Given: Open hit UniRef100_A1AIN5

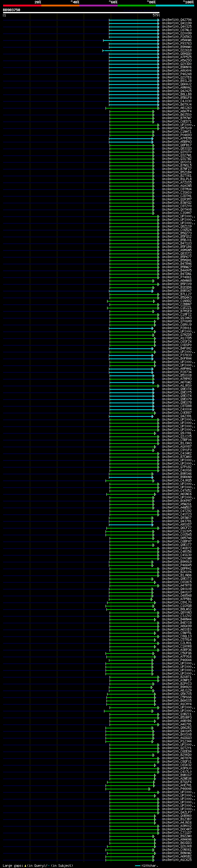Looking at the screenshot, I should (x=176, y=186).
